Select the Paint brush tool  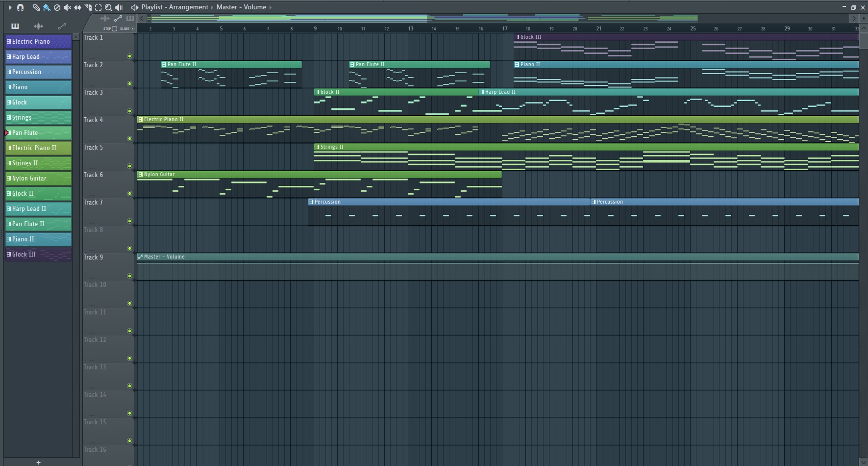click(47, 7)
